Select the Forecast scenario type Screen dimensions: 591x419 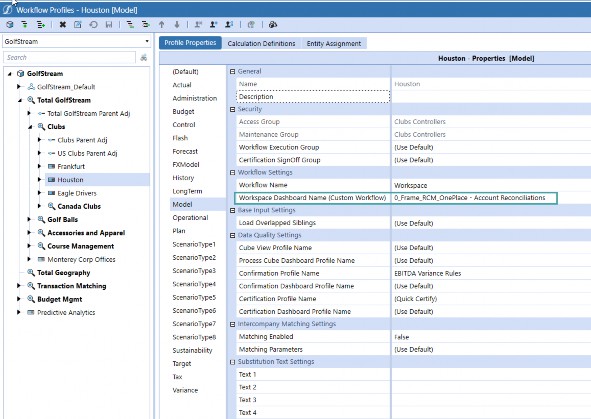point(185,151)
